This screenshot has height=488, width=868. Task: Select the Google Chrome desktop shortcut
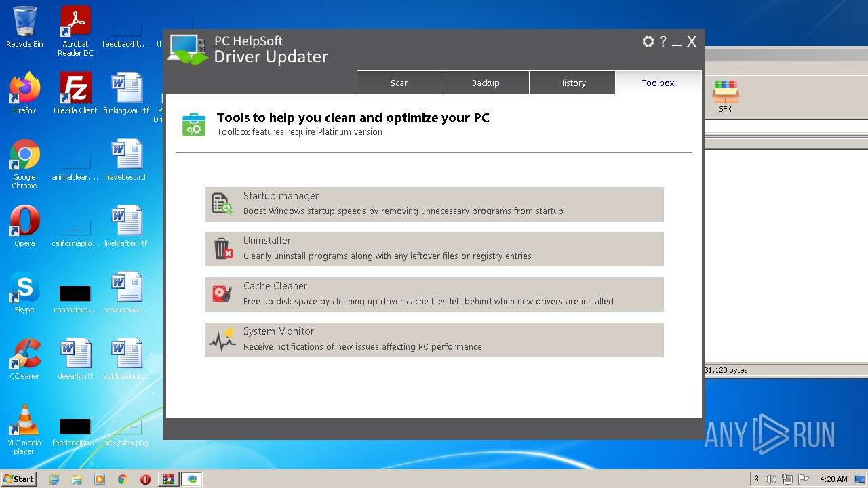(24, 164)
